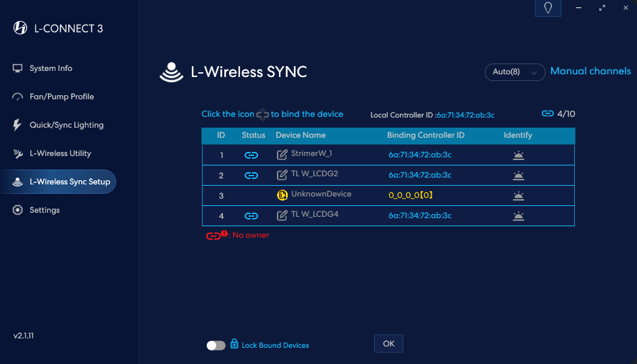Click the L-Connect 3 logo icon
Screen dimensions: 637x364
[20, 28]
